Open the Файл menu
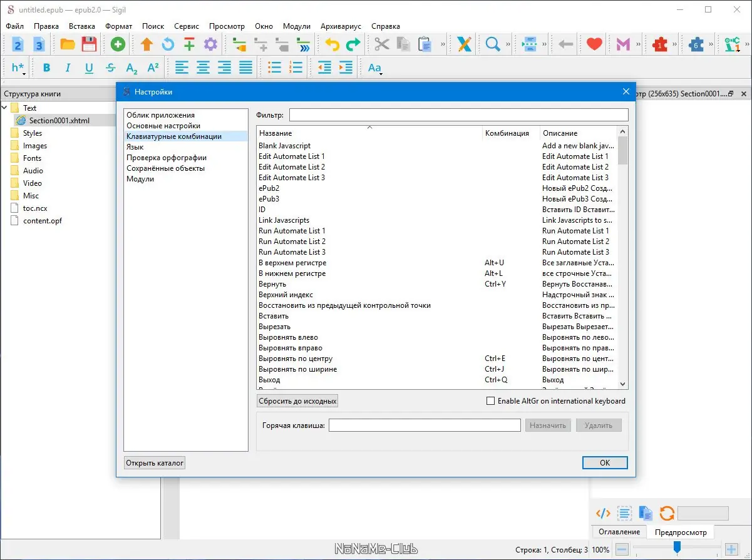 (15, 26)
